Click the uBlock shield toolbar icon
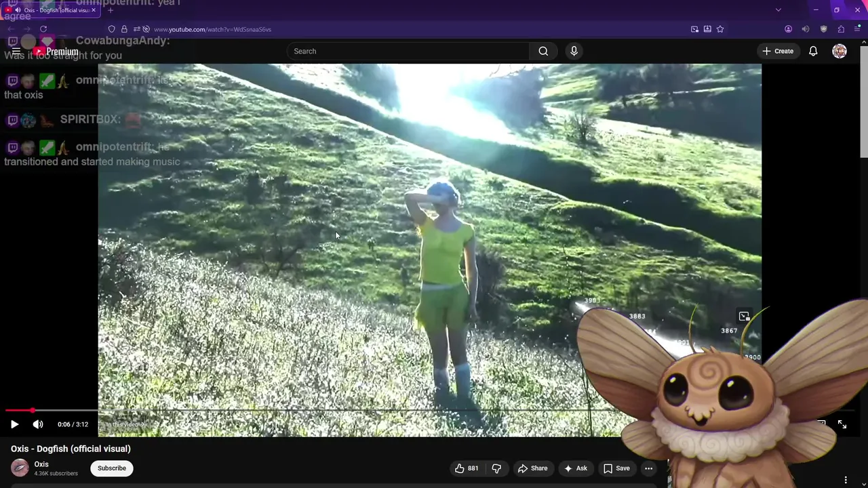Screen dimensions: 868x488 coord(824,29)
